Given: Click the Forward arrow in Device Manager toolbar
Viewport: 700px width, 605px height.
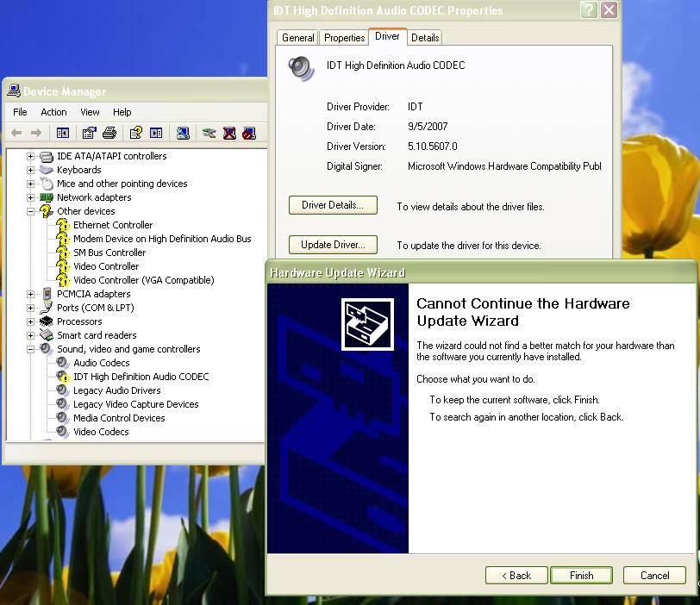Looking at the screenshot, I should point(36,133).
